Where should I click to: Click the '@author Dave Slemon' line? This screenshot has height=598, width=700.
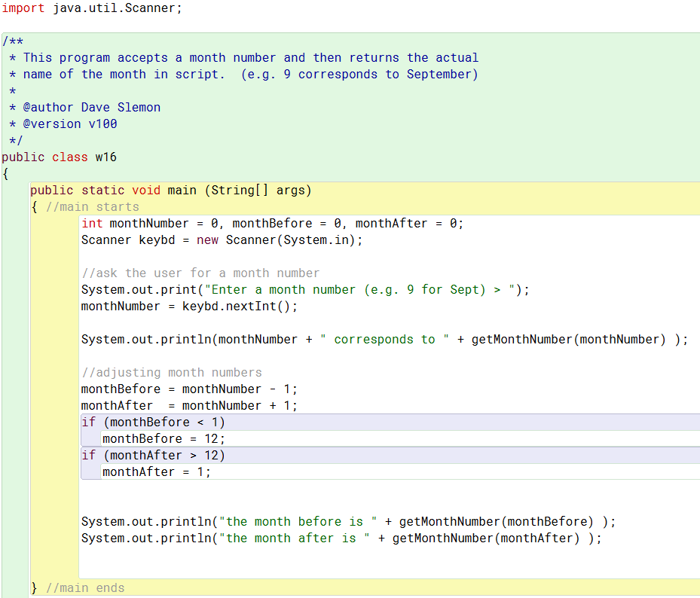85,108
